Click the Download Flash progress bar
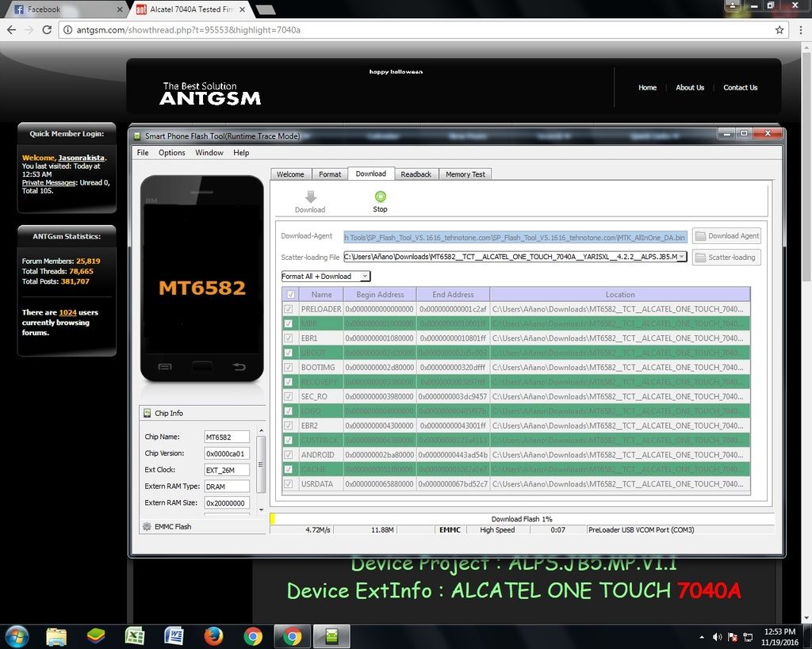 coord(521,519)
